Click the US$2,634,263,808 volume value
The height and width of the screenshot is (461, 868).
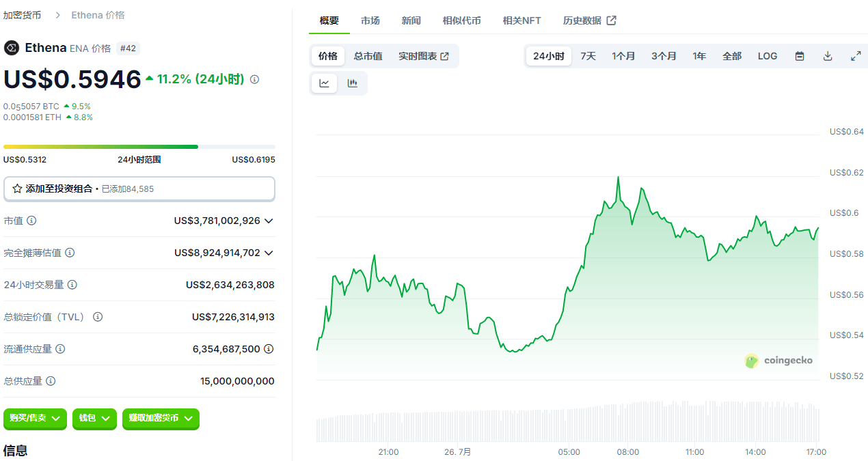pyautogui.click(x=230, y=285)
